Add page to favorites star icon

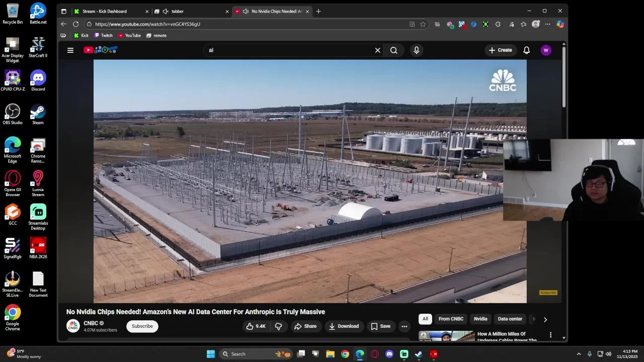pos(423,24)
